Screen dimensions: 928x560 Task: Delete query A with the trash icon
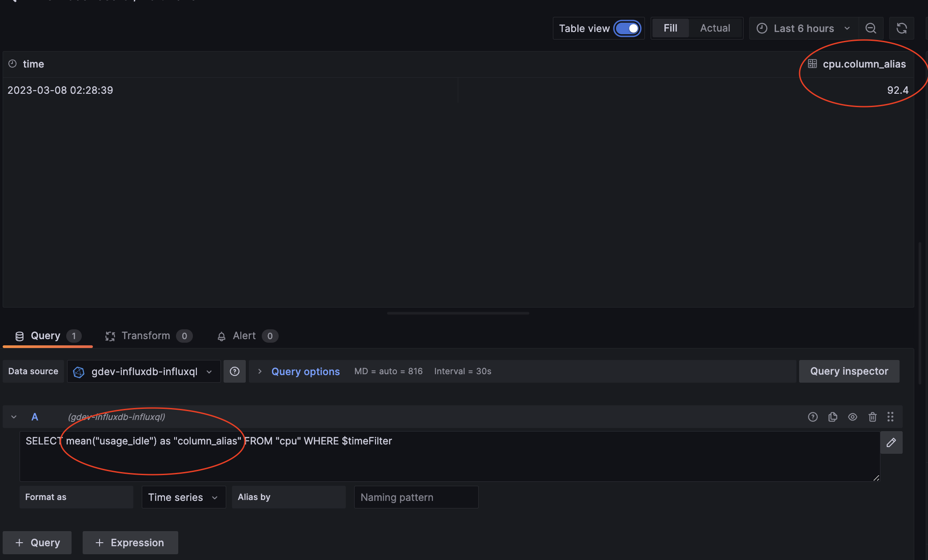[x=872, y=417]
